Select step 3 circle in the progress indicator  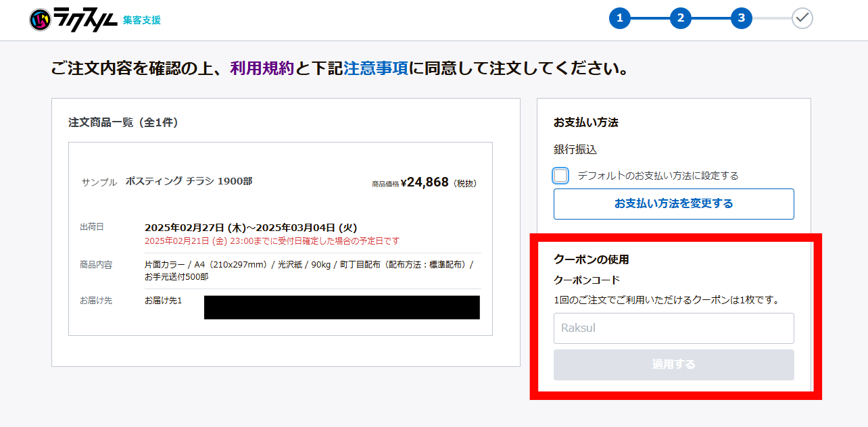(x=742, y=18)
